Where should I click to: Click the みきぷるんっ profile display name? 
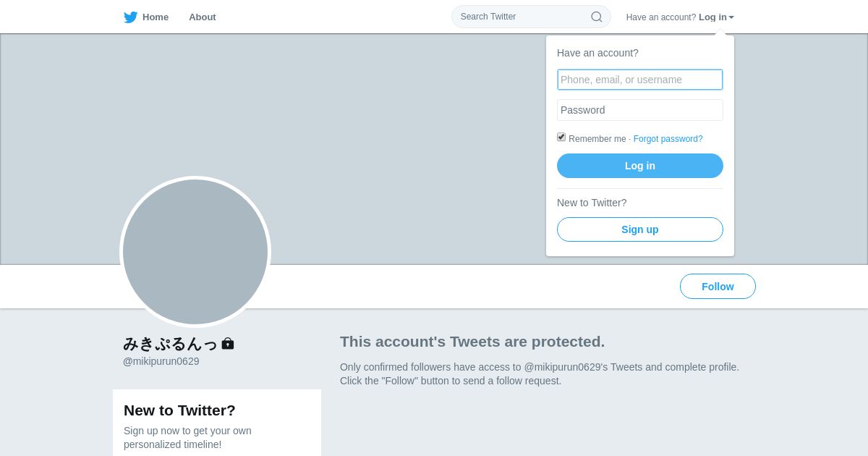coord(170,344)
